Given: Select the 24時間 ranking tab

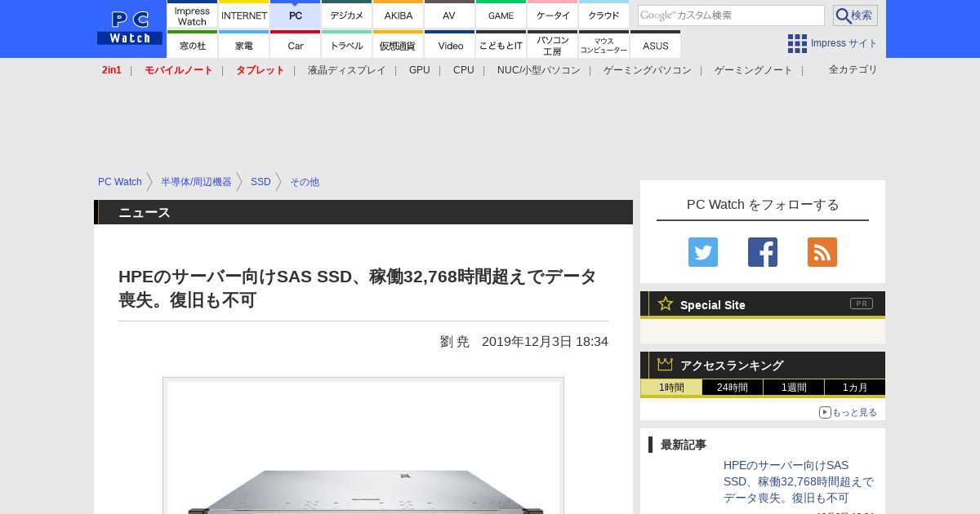Looking at the screenshot, I should pos(733,388).
